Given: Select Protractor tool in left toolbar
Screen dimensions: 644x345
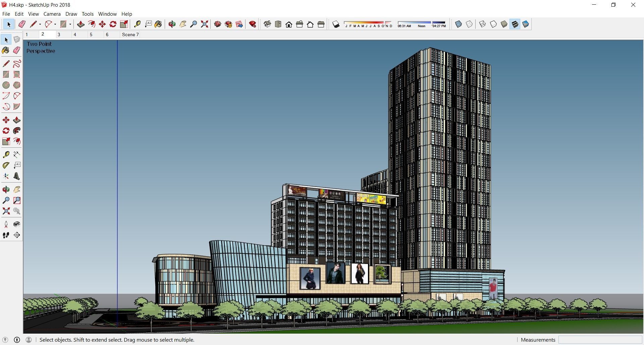Looking at the screenshot, I should [x=6, y=165].
